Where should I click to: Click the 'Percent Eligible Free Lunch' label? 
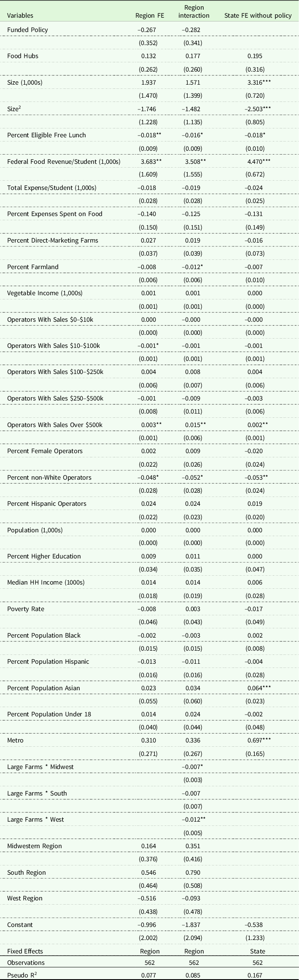46,135
